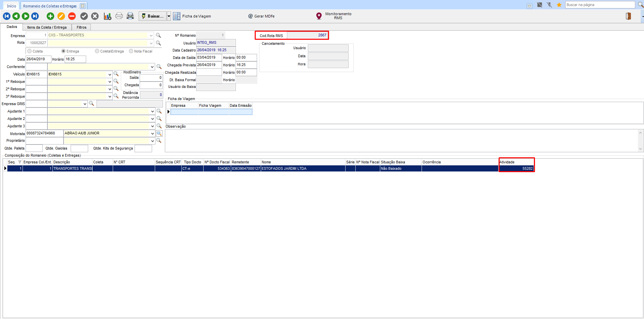Expand the Veículo dropdown
This screenshot has height=319, width=644.
pos(110,74)
